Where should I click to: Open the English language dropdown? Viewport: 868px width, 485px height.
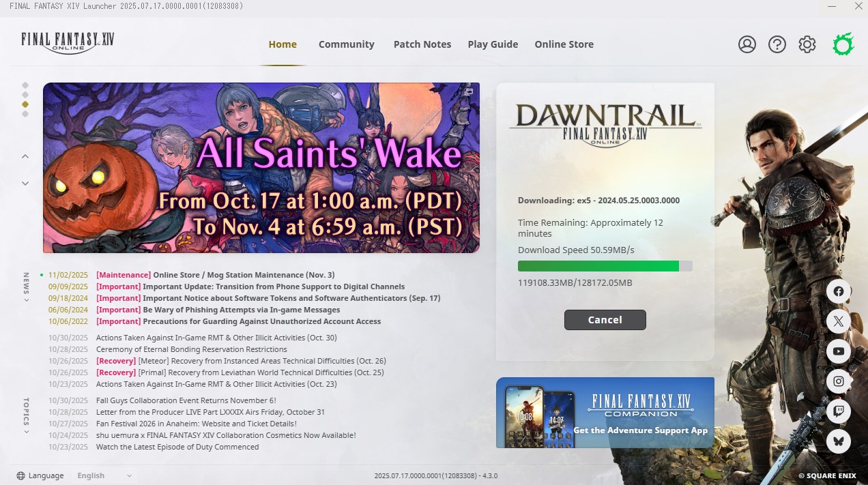104,475
